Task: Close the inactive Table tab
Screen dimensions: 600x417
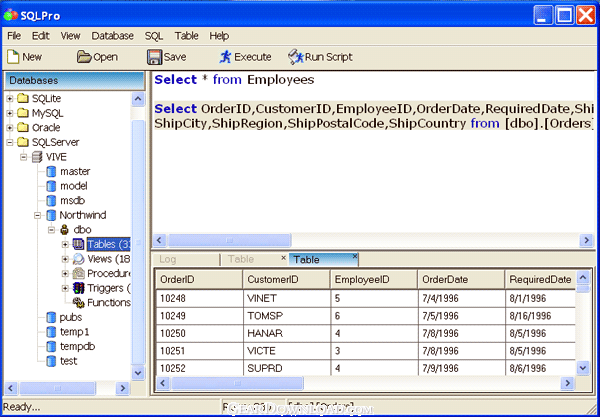Action: tap(284, 258)
